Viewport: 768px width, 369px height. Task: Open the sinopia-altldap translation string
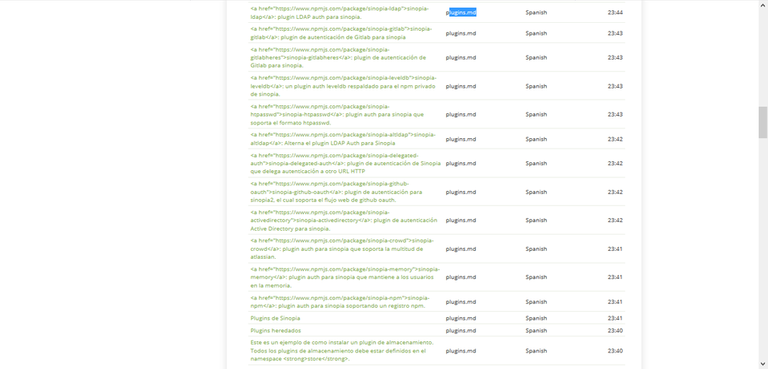point(342,139)
